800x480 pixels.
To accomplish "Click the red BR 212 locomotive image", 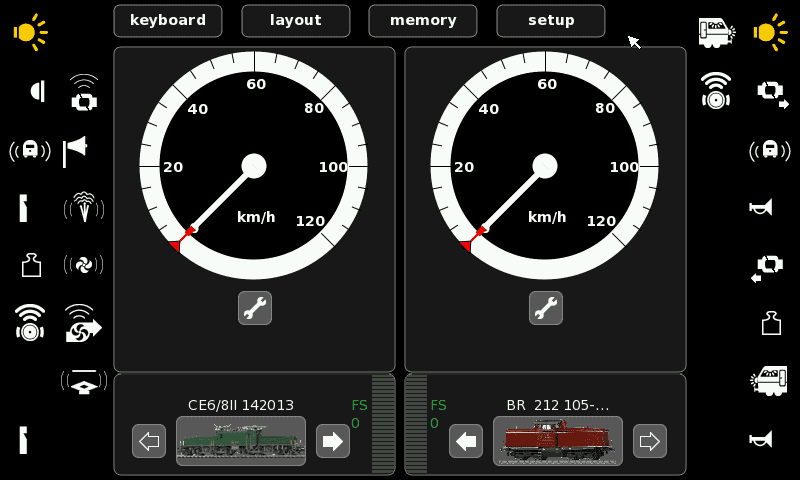I will (x=558, y=441).
